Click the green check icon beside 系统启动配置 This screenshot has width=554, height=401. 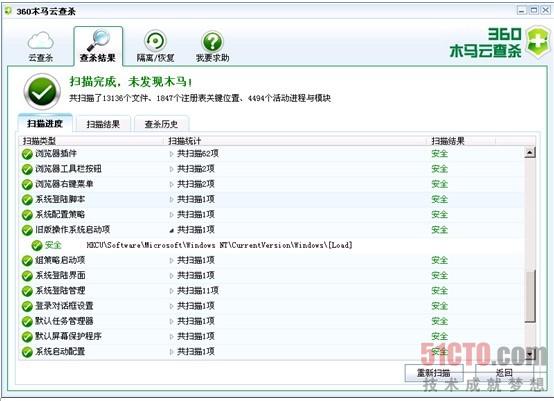[x=27, y=352]
